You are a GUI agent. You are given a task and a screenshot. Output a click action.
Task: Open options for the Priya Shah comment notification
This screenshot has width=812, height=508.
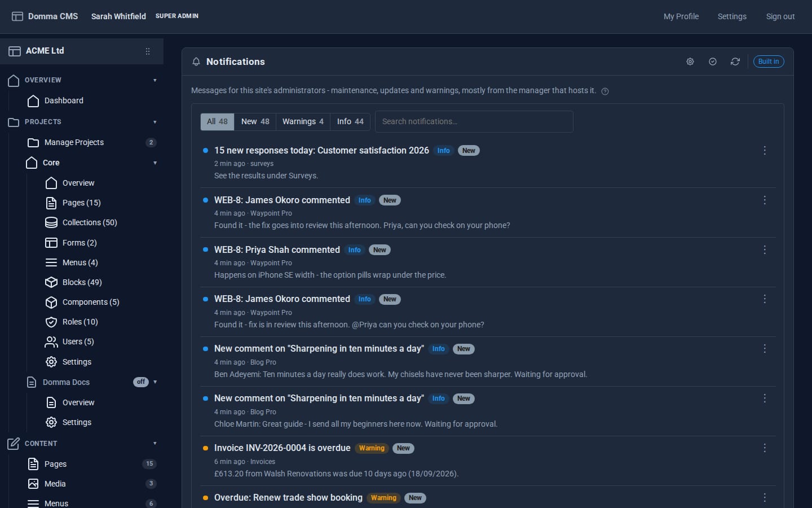pyautogui.click(x=765, y=250)
